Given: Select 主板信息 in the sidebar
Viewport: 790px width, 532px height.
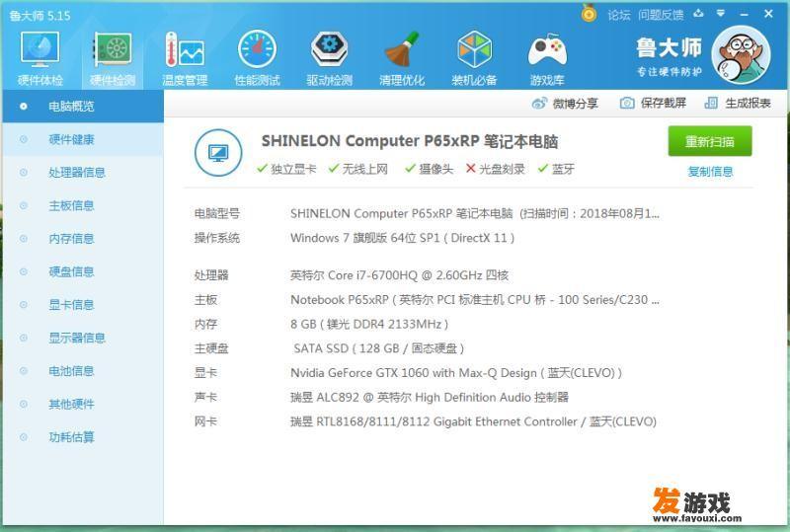Looking at the screenshot, I should click(x=83, y=205).
